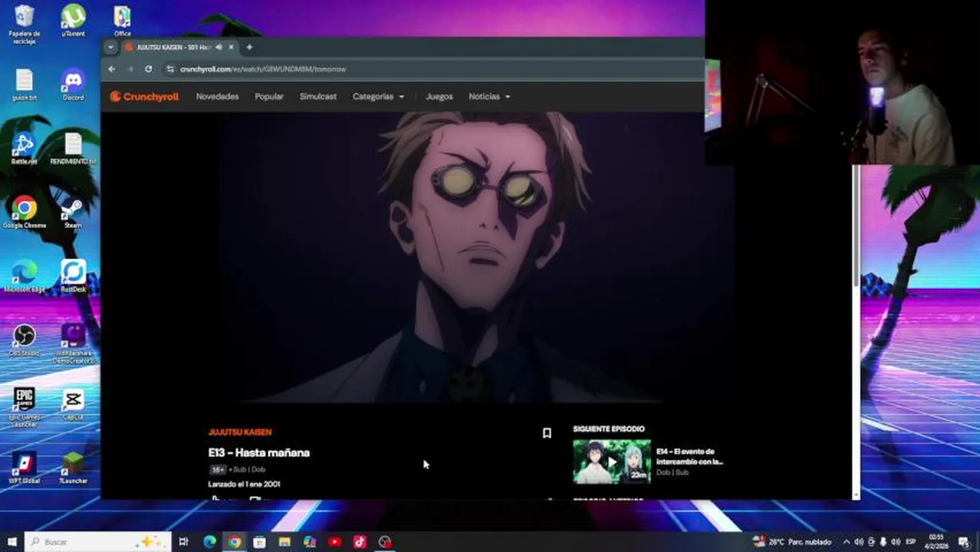Open the Discord desktop shortcut

coord(73,84)
